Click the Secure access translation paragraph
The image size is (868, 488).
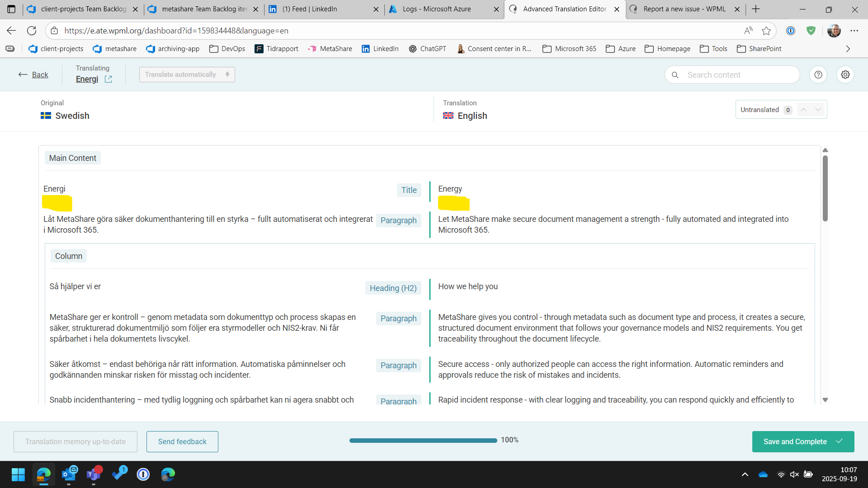610,370
